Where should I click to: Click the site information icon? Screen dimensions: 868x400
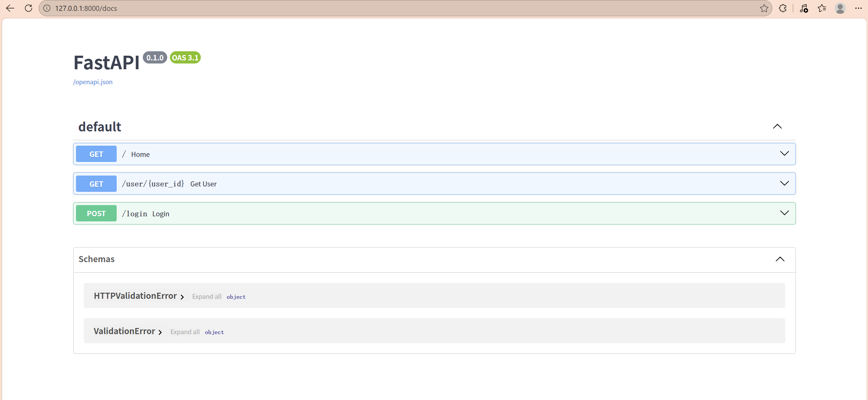click(47, 8)
